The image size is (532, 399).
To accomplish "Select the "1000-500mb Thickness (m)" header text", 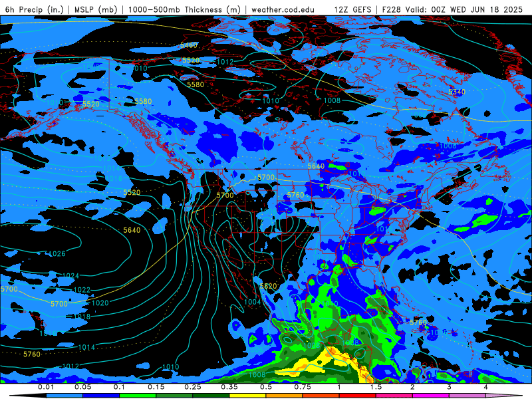I will 184,9.
